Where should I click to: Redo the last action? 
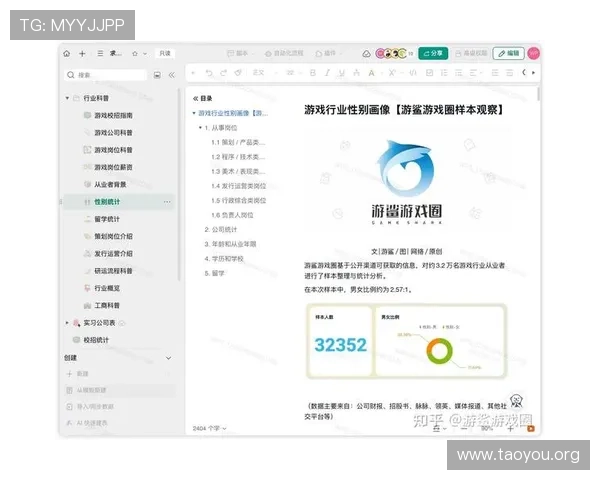223,73
